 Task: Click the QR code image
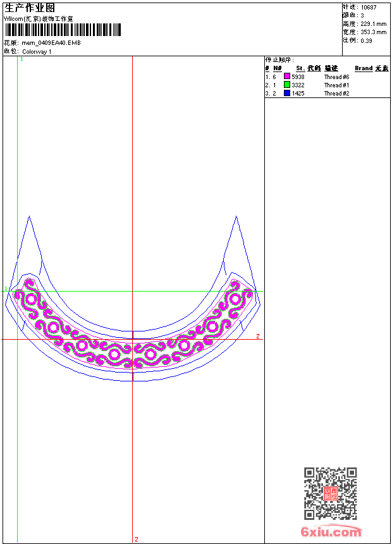(331, 493)
